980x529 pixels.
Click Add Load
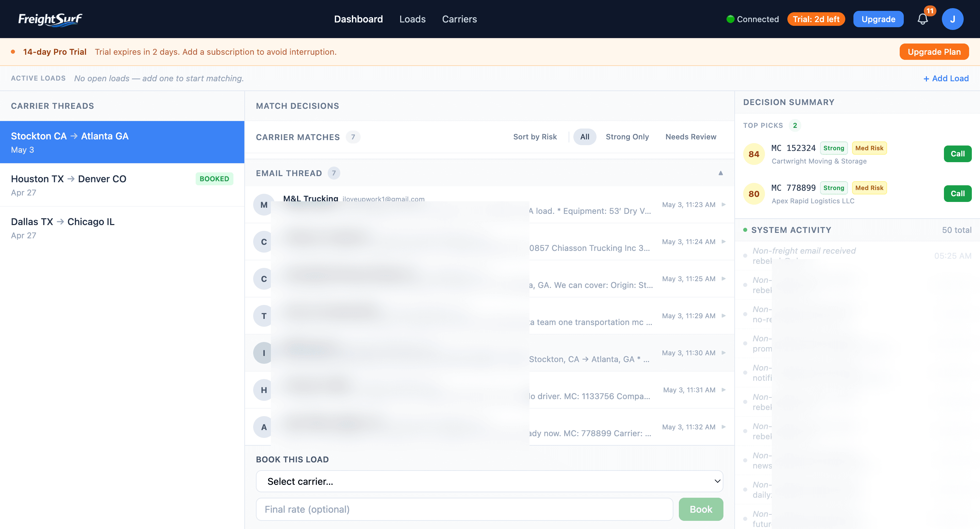(x=946, y=78)
